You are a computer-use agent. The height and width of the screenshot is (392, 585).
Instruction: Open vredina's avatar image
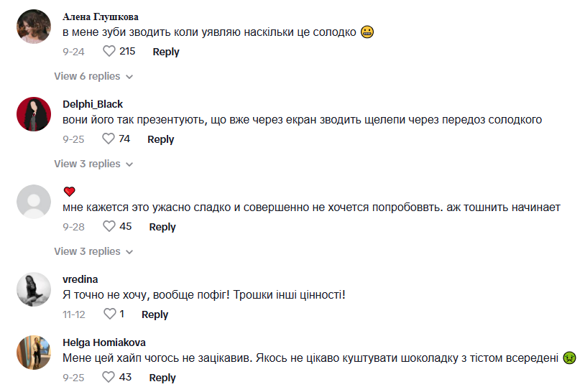[34, 289]
